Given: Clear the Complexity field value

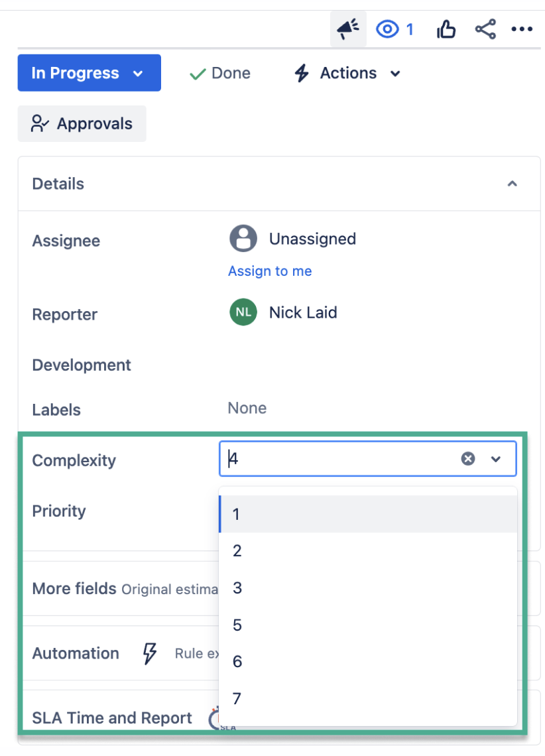Looking at the screenshot, I should 468,458.
